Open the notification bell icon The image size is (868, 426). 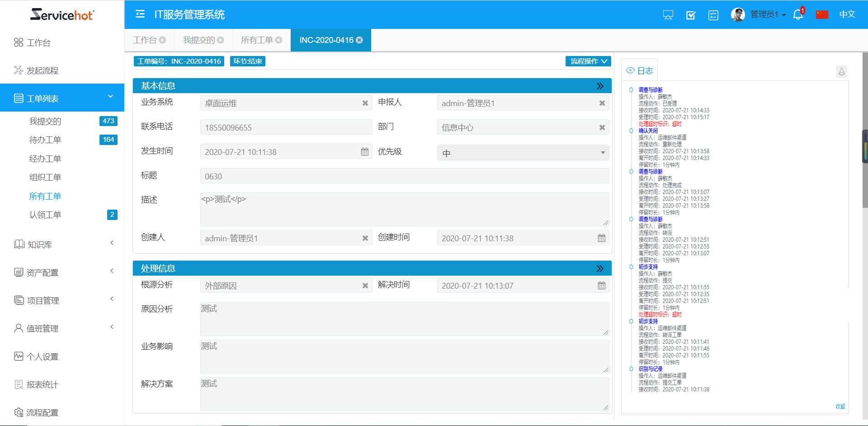click(798, 14)
